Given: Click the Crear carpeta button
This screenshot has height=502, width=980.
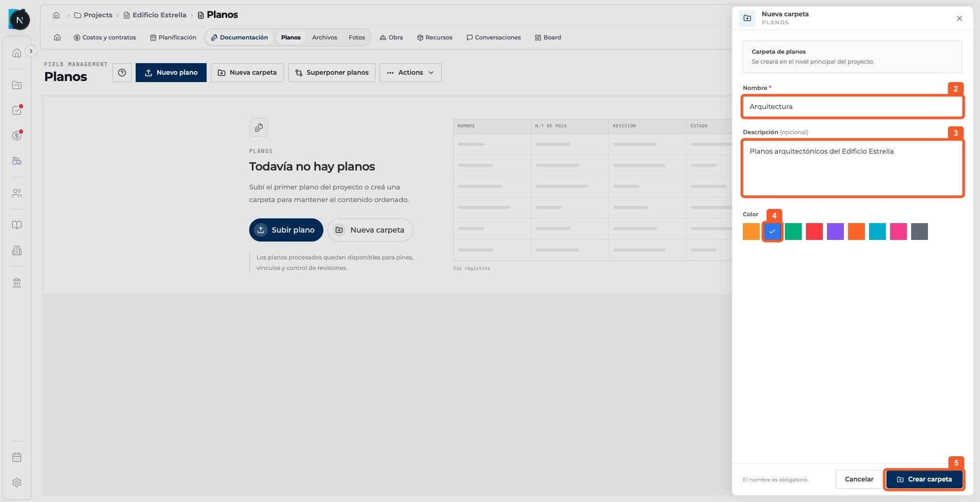Looking at the screenshot, I should pos(924,479).
